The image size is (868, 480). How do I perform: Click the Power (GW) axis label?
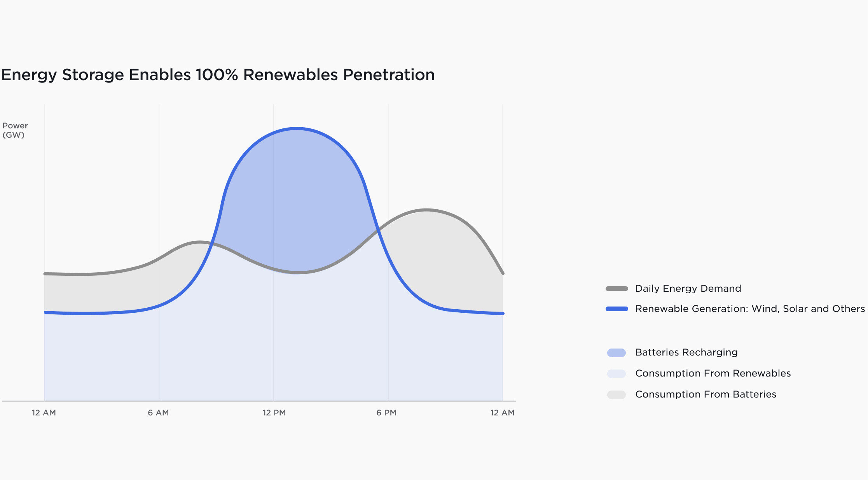15,130
